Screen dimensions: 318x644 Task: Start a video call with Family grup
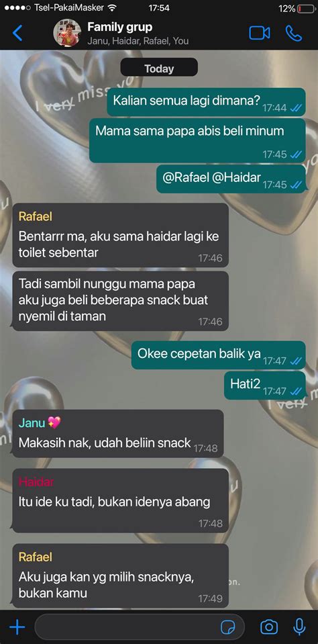coord(260,34)
